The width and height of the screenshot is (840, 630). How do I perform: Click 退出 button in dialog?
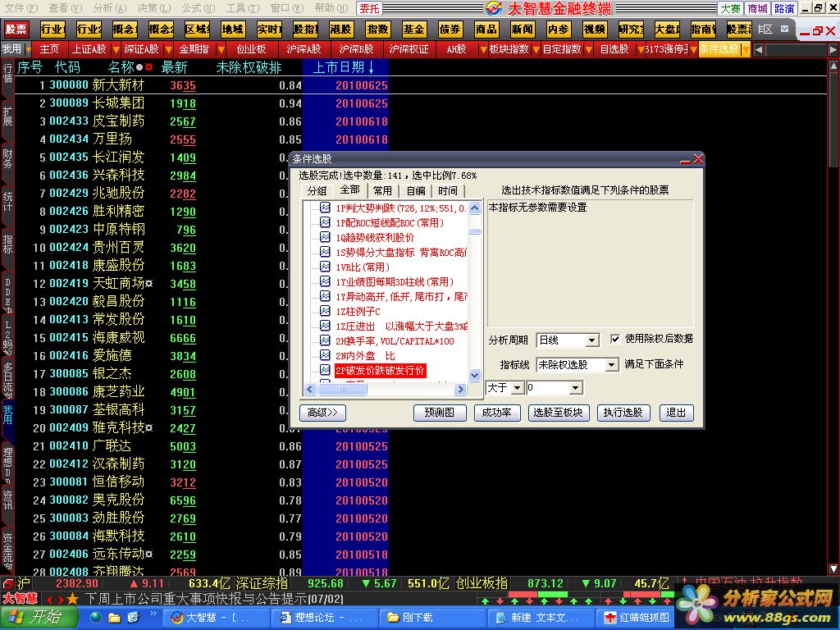tap(676, 413)
